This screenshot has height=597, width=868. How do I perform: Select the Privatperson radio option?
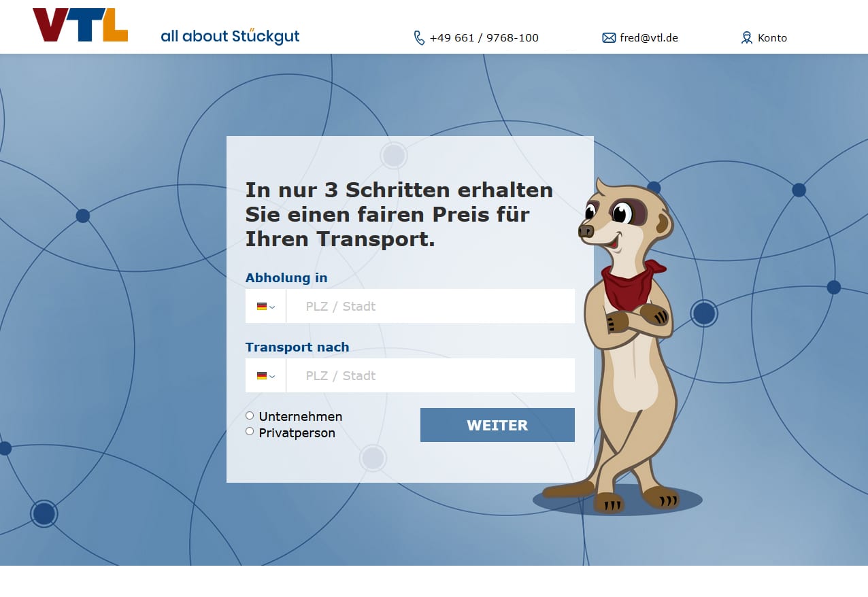(250, 431)
